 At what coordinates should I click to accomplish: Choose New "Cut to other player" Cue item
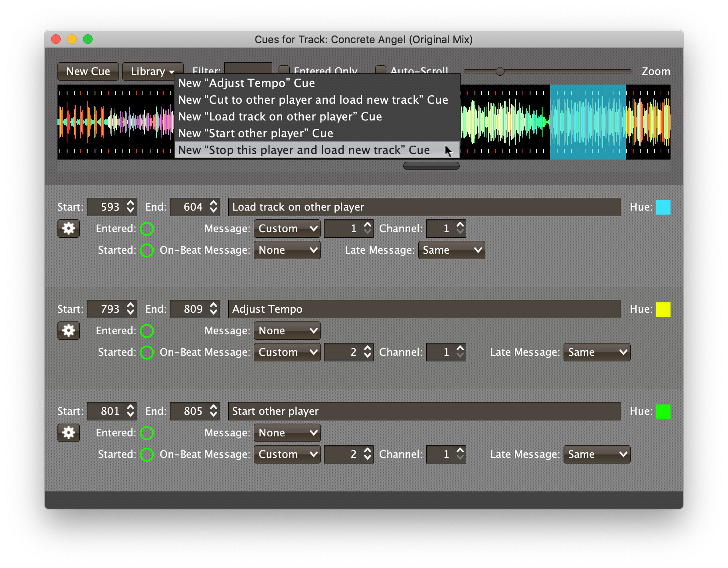tap(317, 100)
